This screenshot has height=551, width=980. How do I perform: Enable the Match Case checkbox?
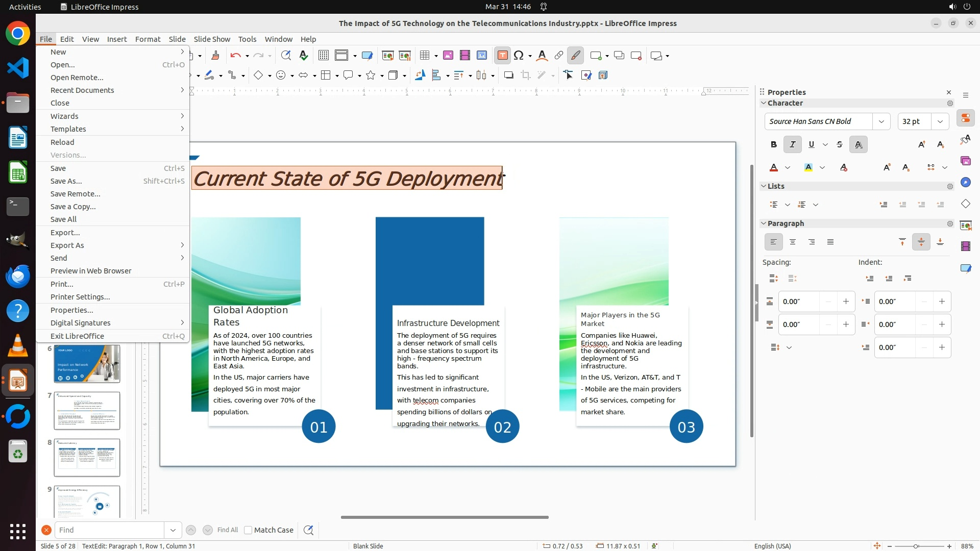249,530
